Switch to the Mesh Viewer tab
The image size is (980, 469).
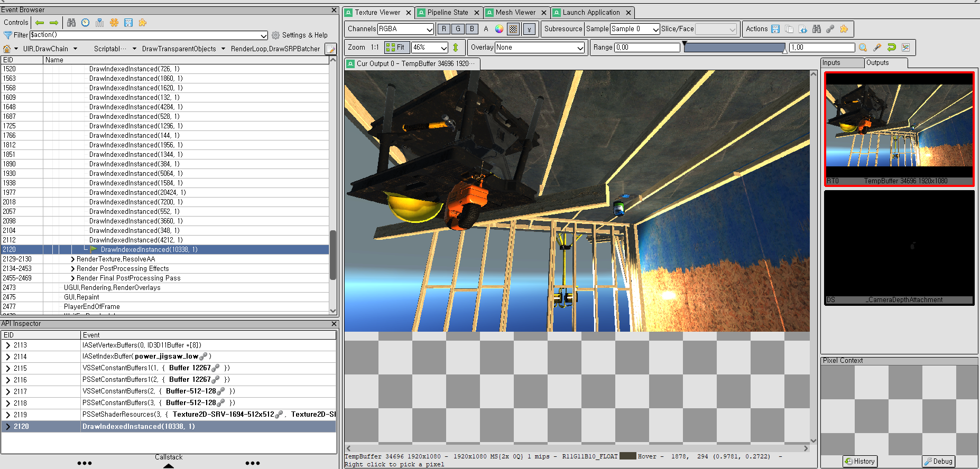(515, 12)
